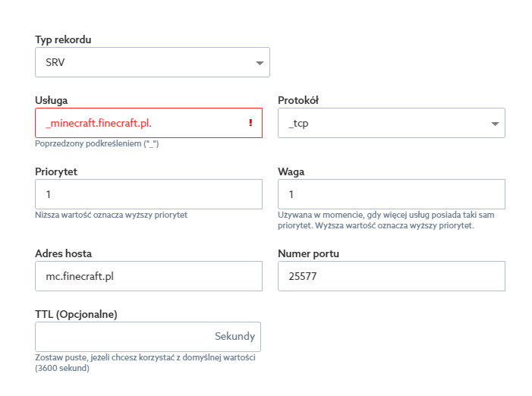Click the Numer portu label
532x396 pixels.
(x=308, y=253)
